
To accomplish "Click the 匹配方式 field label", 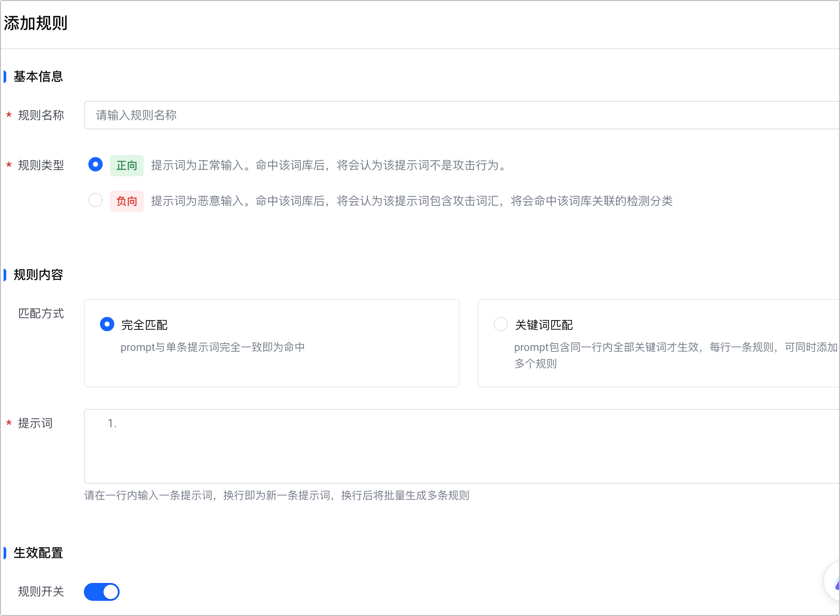I will click(41, 313).
